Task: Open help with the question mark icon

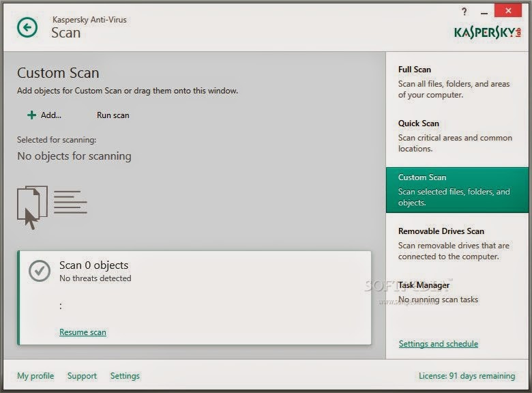Action: point(464,12)
